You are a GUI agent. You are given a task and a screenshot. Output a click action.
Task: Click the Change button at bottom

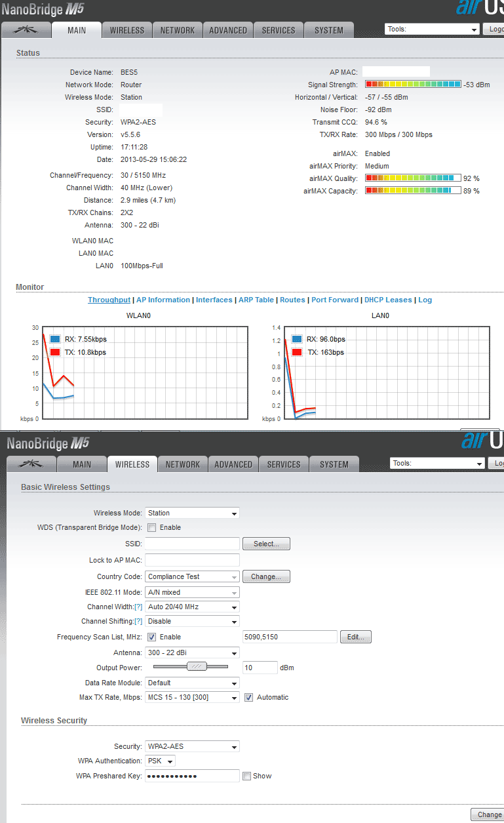coord(488,814)
